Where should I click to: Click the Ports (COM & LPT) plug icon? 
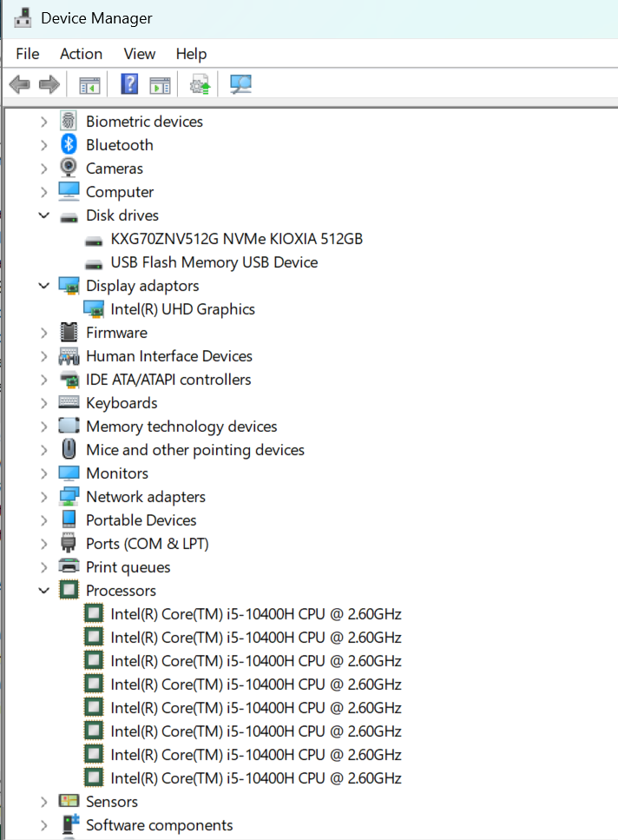[x=69, y=543]
